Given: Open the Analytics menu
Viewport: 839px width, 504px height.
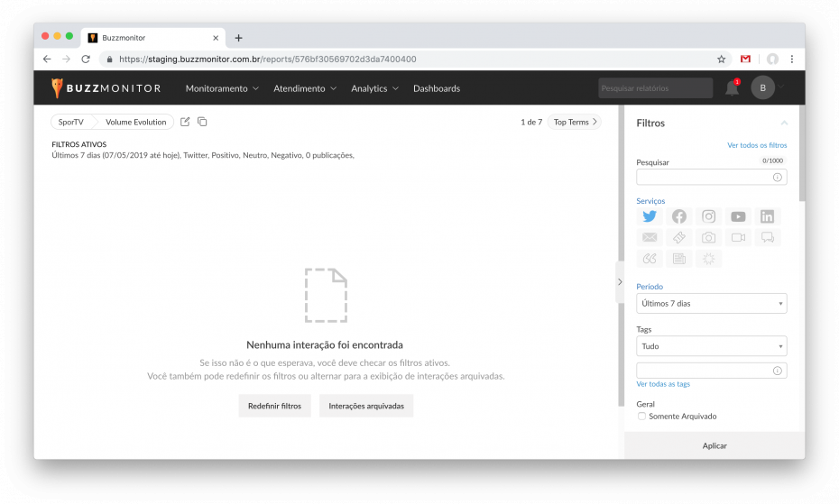Looking at the screenshot, I should click(x=374, y=88).
